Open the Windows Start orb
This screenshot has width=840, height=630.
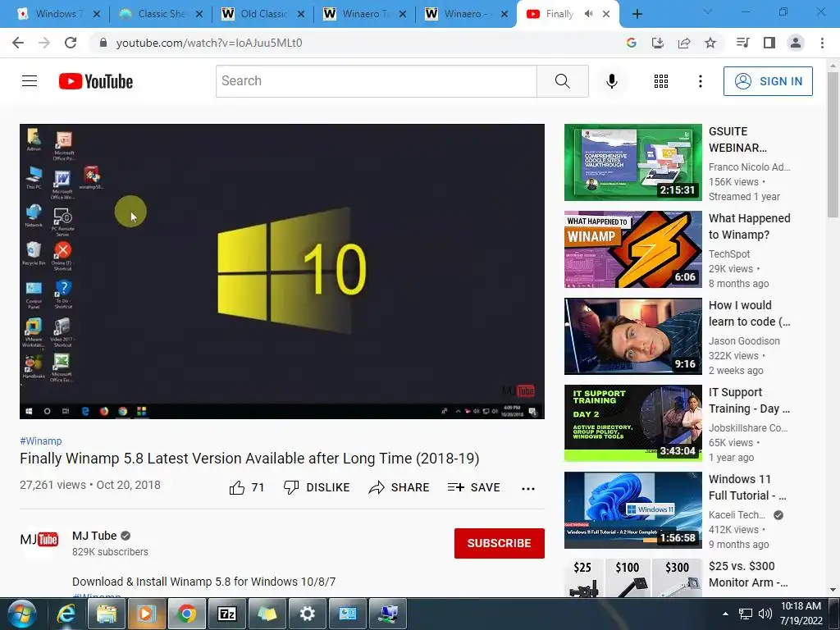[21, 614]
